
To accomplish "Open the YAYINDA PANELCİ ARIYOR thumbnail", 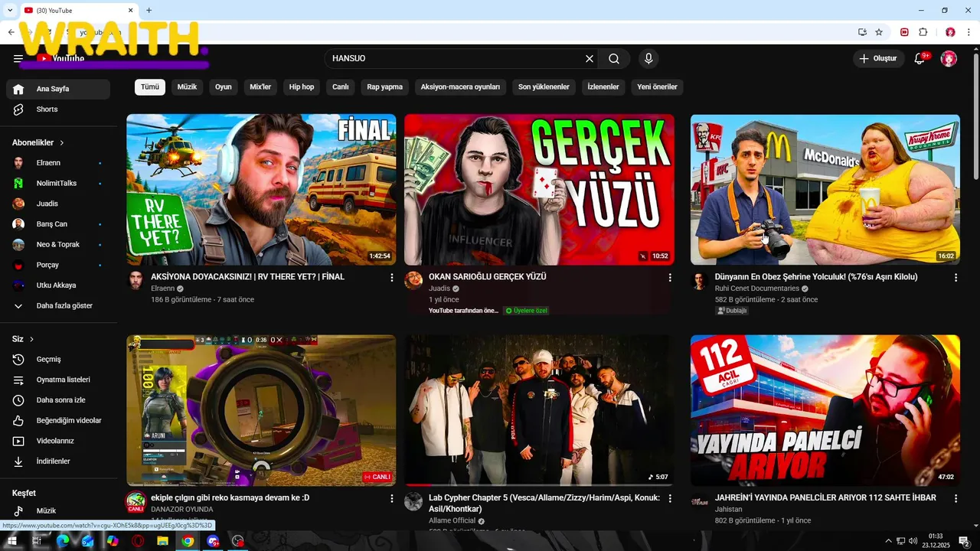I will point(825,410).
